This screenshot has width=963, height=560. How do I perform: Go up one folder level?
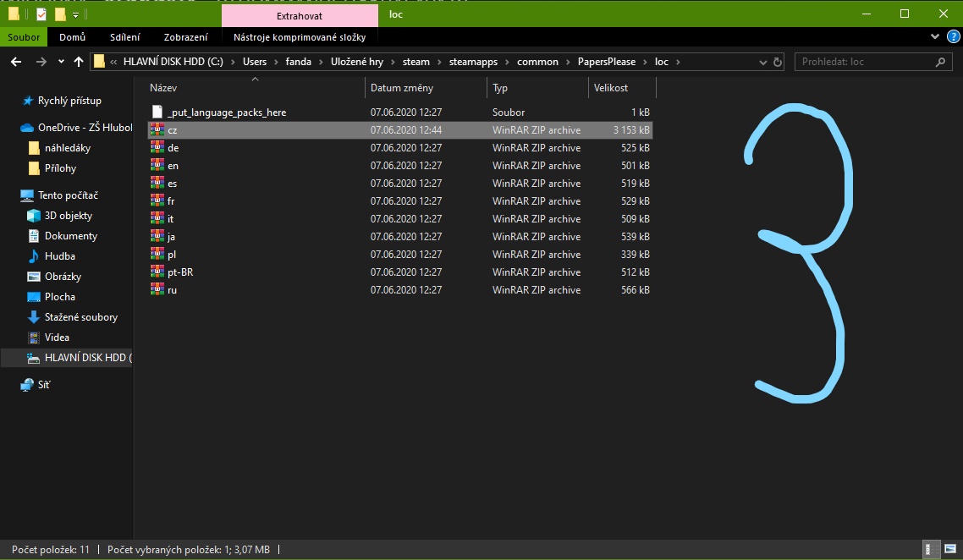point(79,62)
